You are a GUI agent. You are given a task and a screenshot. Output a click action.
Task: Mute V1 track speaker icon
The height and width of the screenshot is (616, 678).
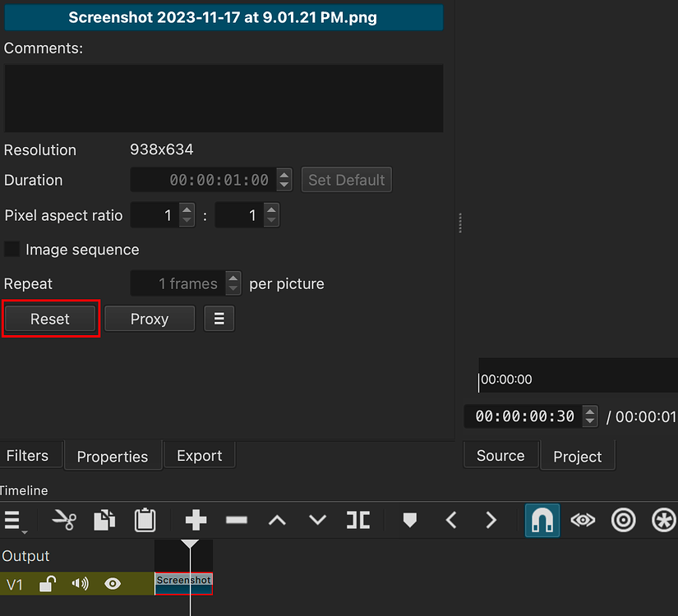click(x=80, y=584)
